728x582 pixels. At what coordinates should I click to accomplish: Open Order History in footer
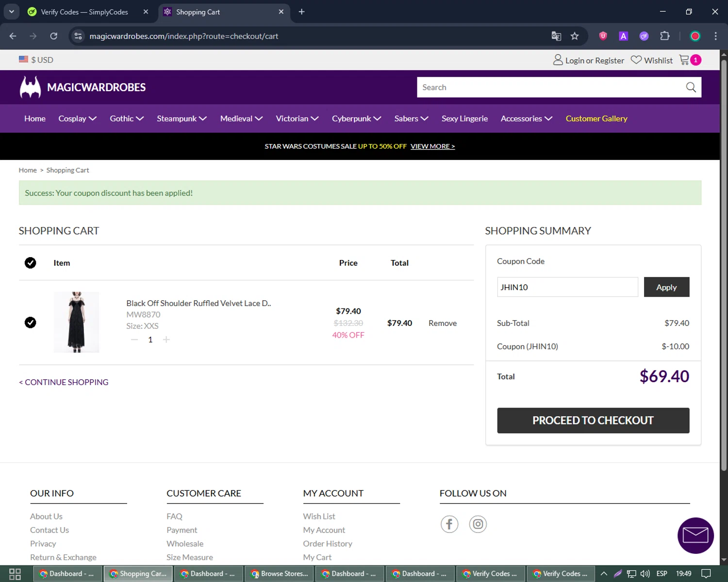(328, 544)
